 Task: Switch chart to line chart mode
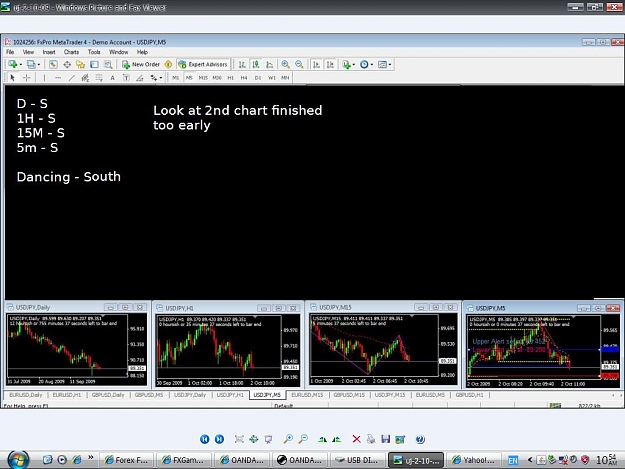270,64
